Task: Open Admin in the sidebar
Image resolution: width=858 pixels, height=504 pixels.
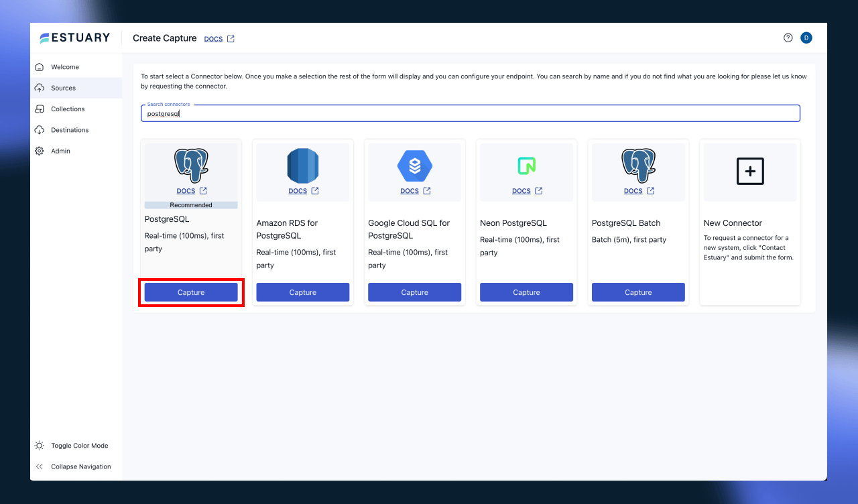Action: point(60,151)
